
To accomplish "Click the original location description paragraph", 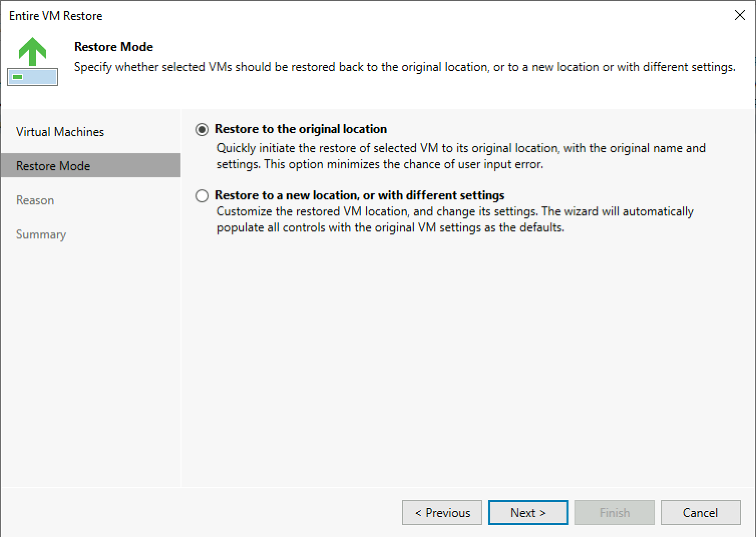I will 461,156.
